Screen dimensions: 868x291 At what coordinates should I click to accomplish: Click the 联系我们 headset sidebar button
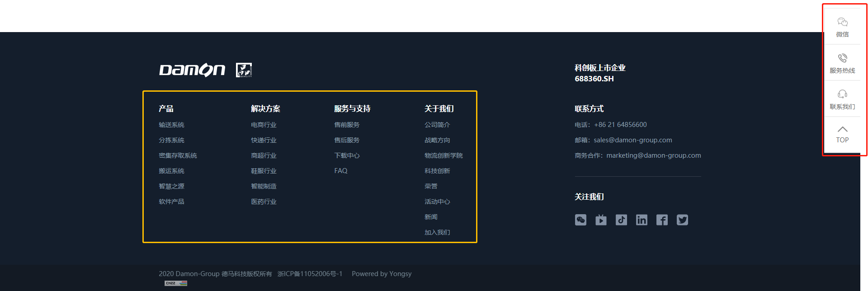[842, 99]
